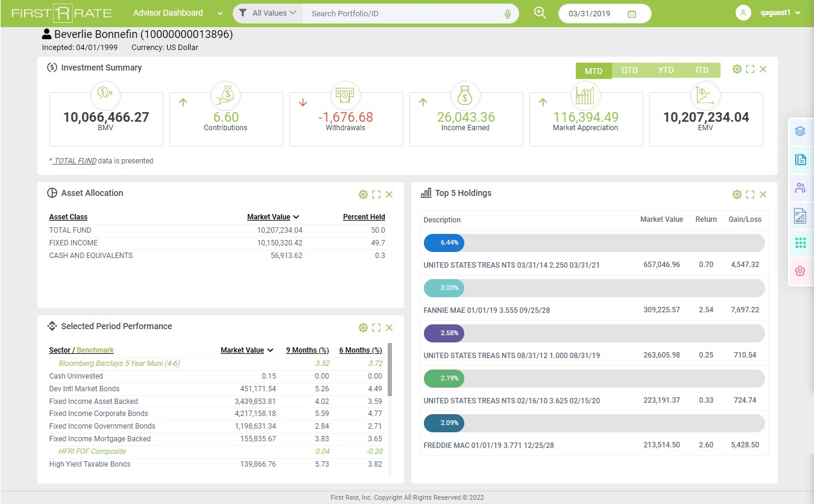Sort performance table by Market Value
This screenshot has height=504, width=814.
point(247,350)
